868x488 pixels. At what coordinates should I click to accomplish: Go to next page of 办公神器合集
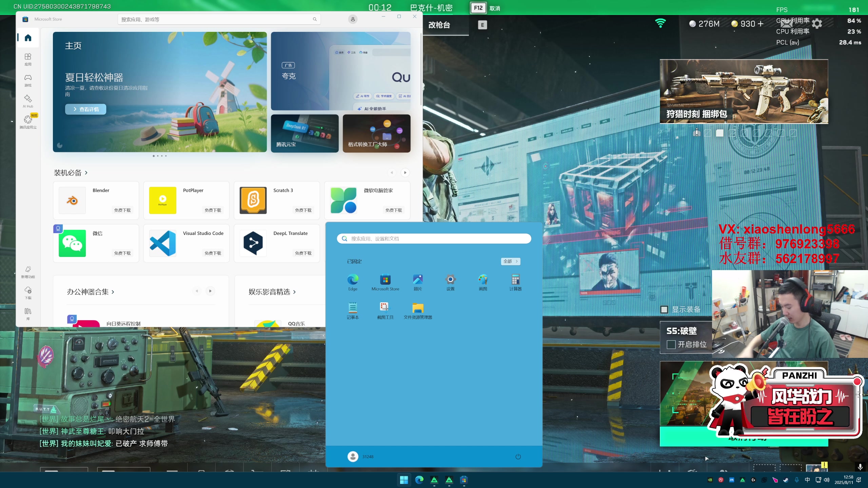(x=210, y=291)
